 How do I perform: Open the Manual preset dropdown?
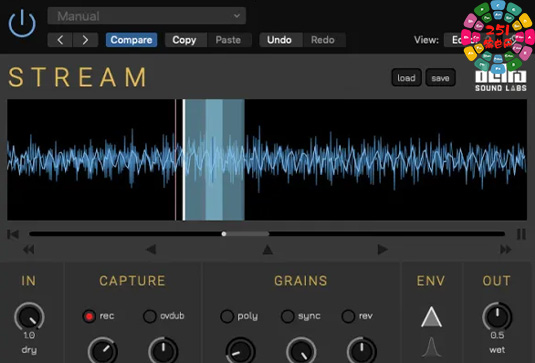tap(147, 16)
